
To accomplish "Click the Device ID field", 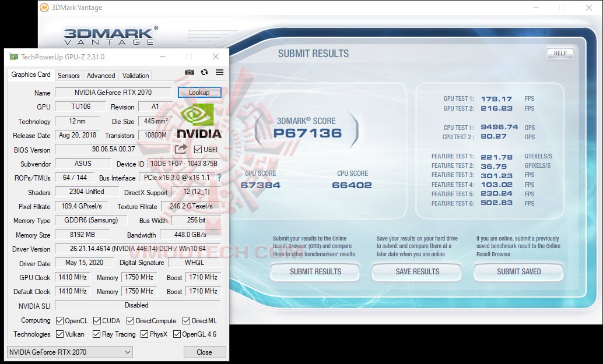I will click(x=184, y=164).
